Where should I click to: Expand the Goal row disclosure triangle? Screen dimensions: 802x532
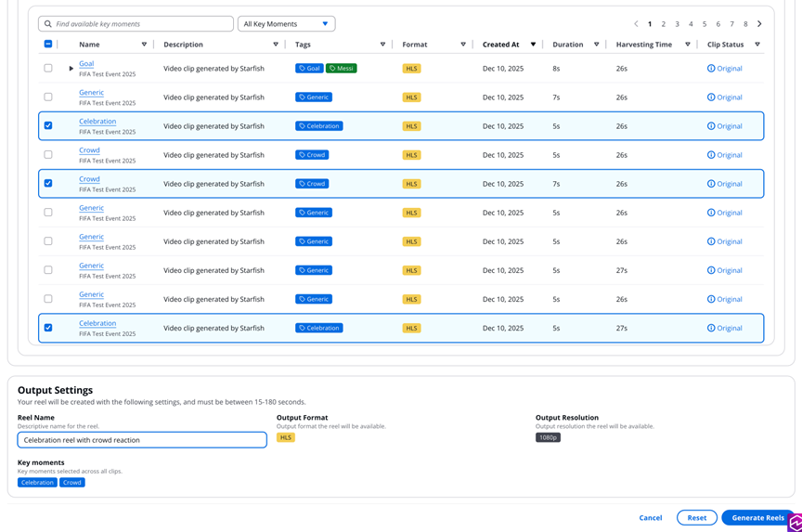71,69
